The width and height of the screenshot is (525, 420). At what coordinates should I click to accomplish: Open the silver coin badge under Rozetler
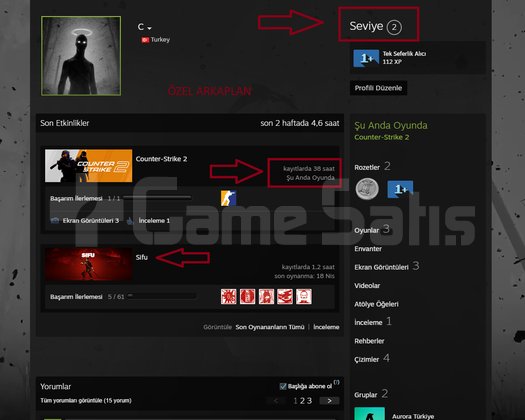point(367,189)
